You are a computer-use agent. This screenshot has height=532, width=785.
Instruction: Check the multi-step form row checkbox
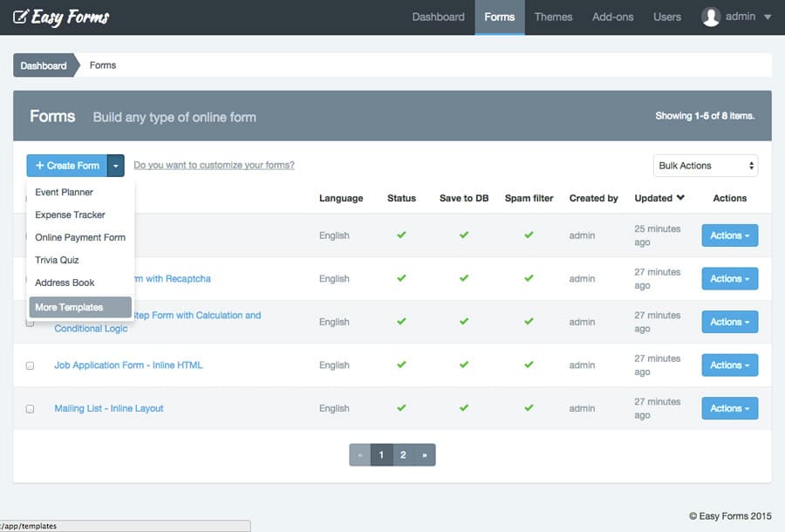tap(30, 323)
